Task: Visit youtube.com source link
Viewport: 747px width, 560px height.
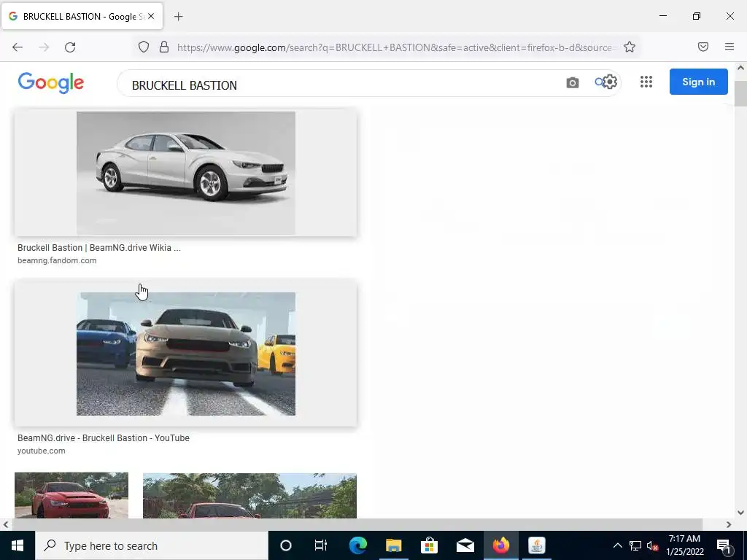Action: tap(42, 451)
